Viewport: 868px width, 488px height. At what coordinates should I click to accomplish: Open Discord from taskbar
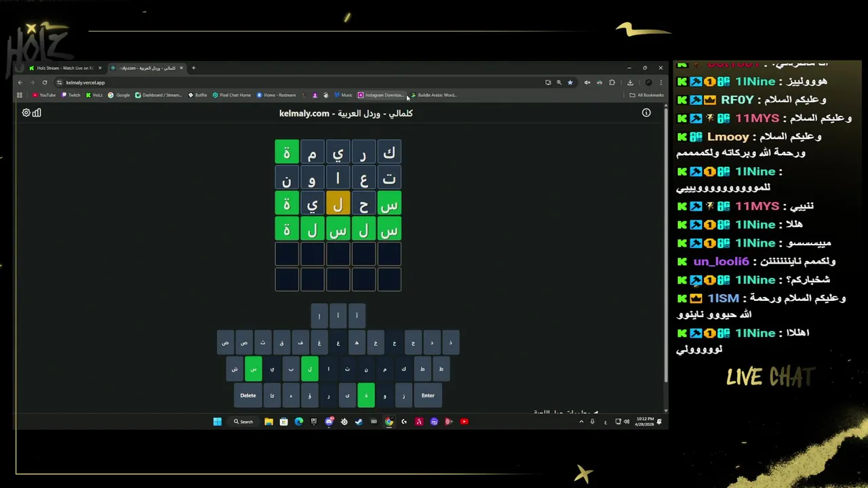point(329,422)
